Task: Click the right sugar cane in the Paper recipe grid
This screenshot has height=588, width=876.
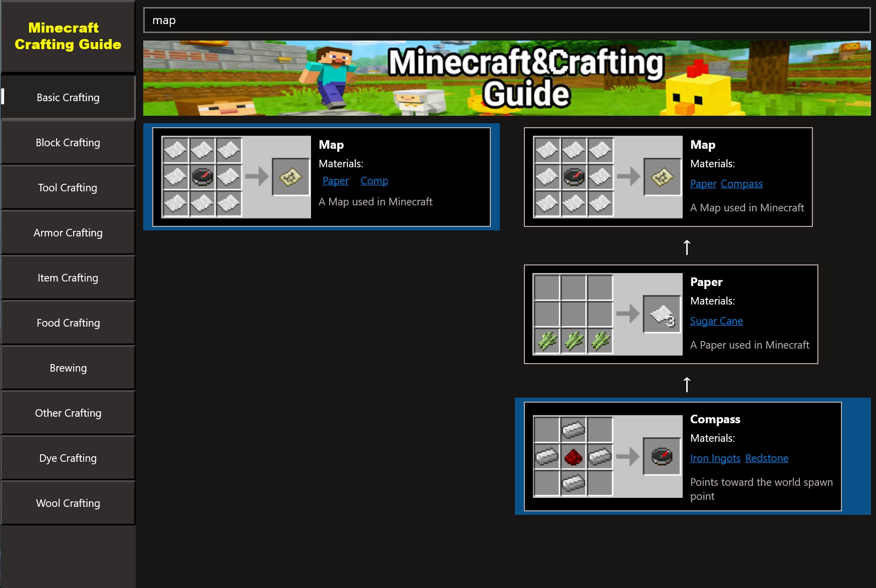Action: [x=600, y=341]
